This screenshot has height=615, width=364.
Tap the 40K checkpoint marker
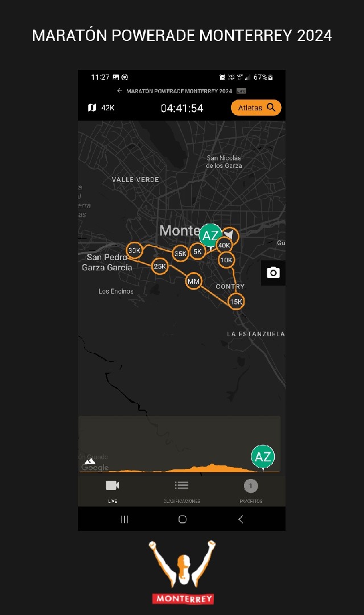coord(224,245)
